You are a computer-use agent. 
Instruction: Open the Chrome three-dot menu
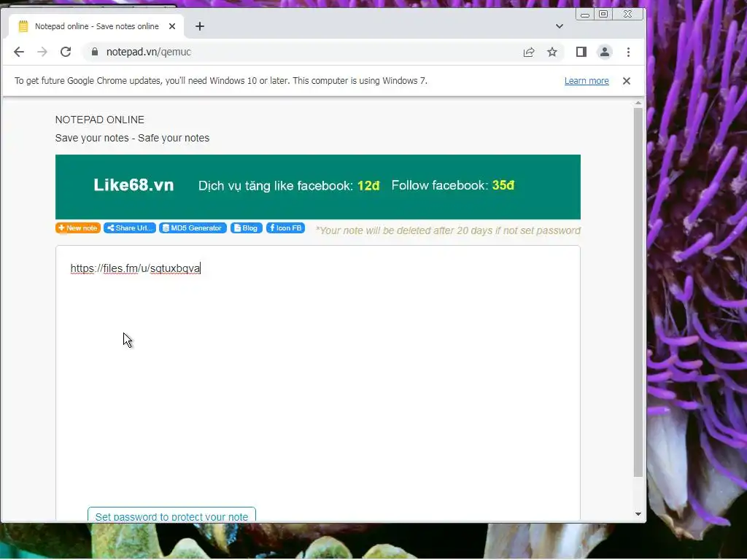click(x=628, y=52)
